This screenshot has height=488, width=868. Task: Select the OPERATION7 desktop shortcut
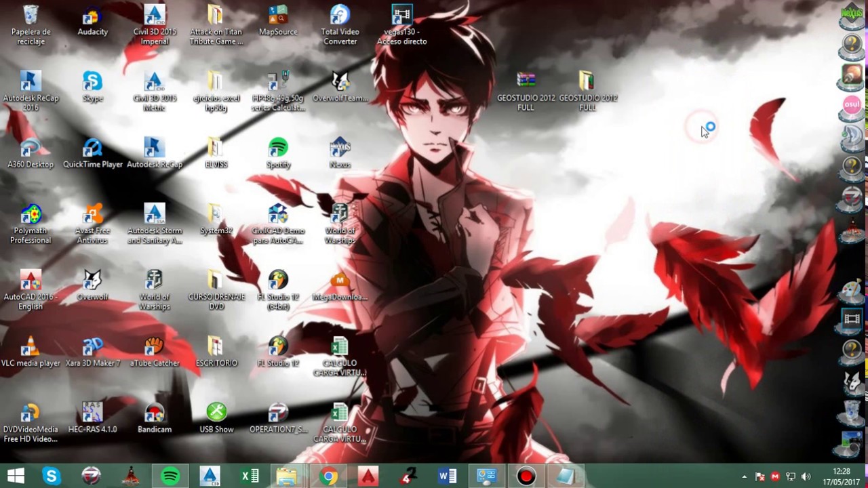(278, 418)
